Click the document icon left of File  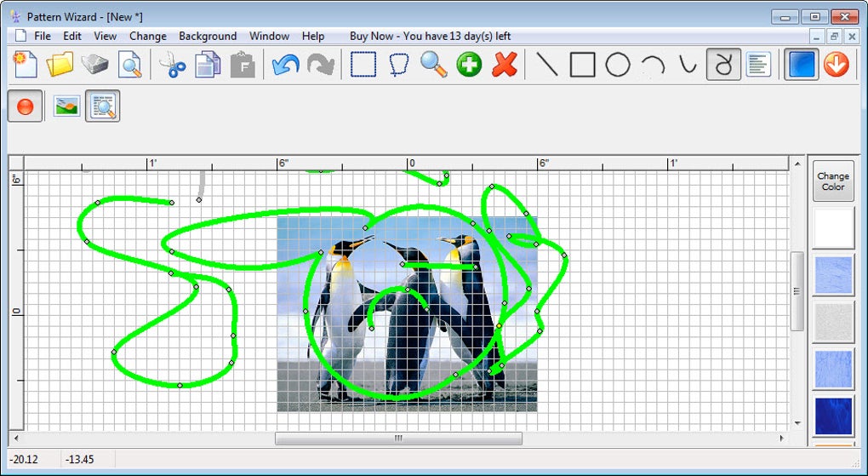[x=20, y=36]
